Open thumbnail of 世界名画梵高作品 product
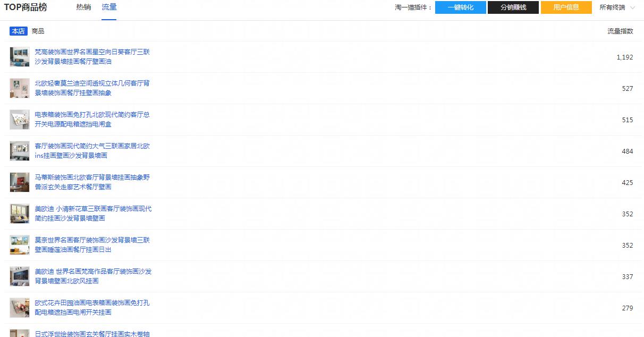Screen dimensions: 644x337 pos(20,276)
